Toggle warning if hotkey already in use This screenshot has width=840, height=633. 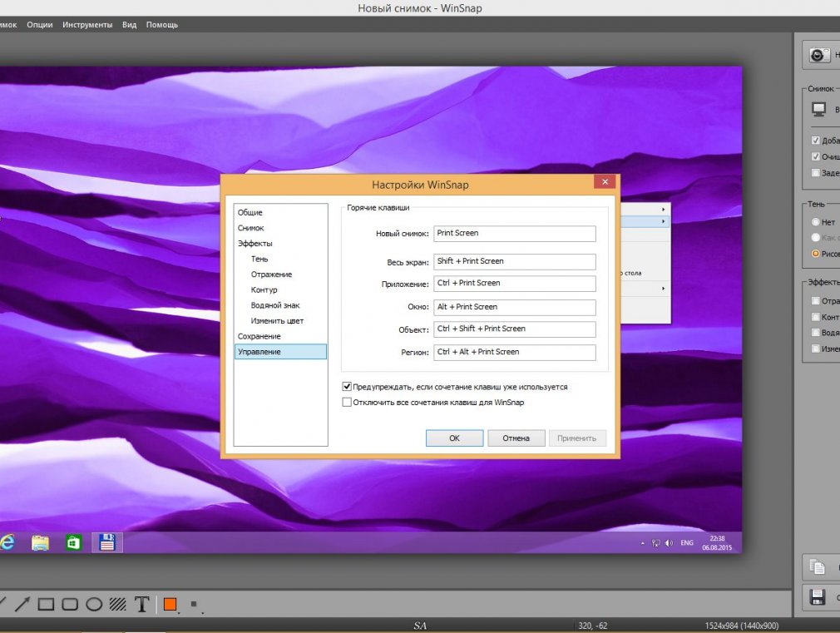(x=347, y=387)
